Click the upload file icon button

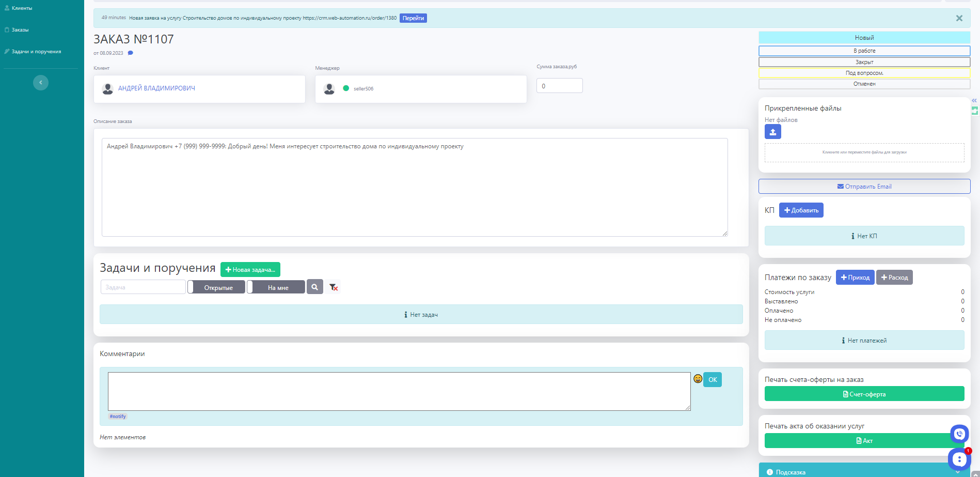click(772, 132)
